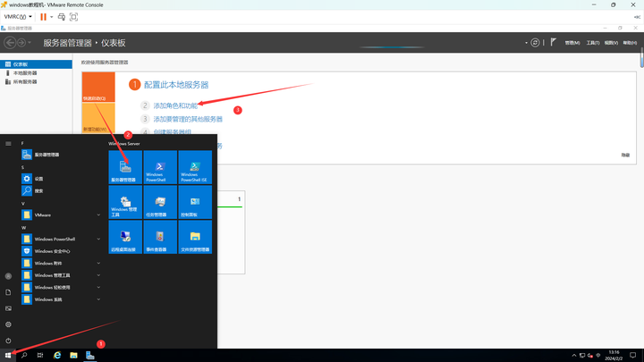Click the Server Manager back arrow
644x362 pixels.
pos(10,42)
